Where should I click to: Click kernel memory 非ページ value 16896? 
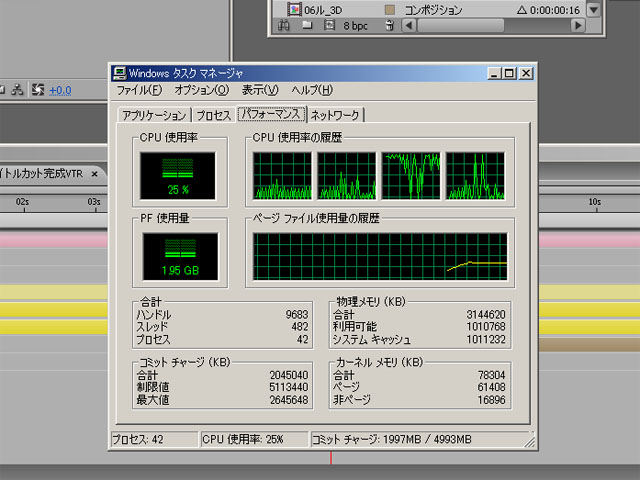[491, 400]
